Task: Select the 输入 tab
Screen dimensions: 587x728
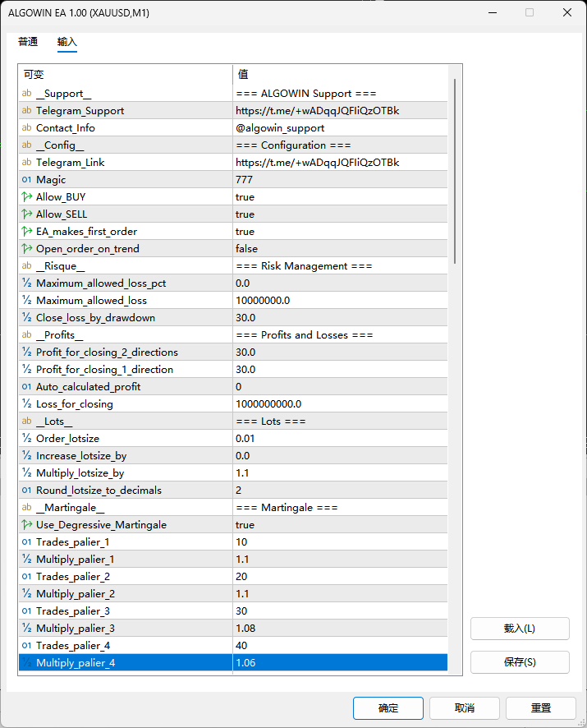Action: [x=67, y=42]
